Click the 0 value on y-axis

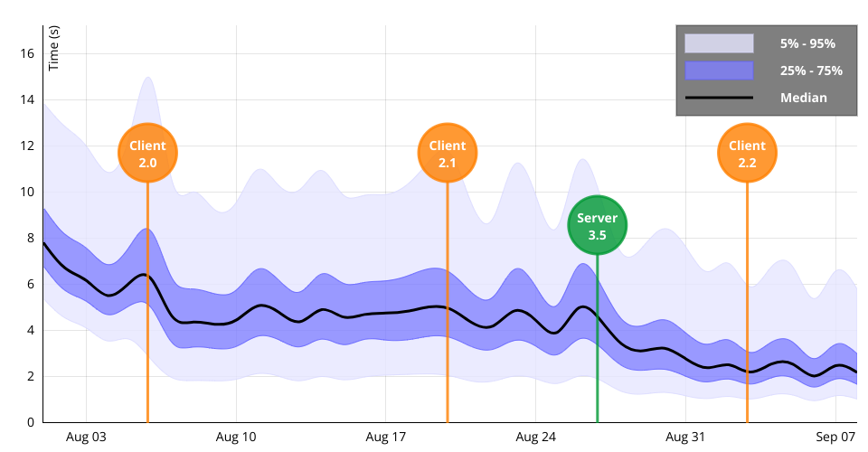tap(31, 422)
